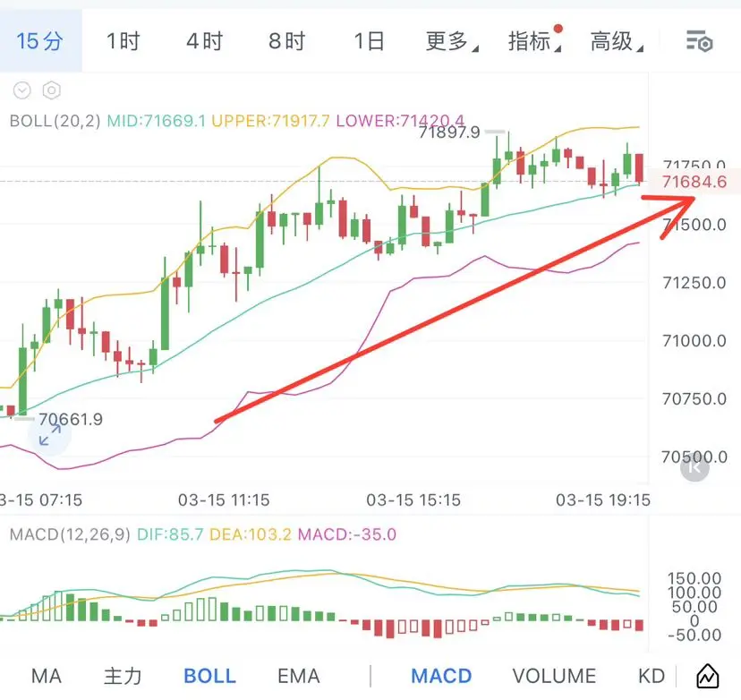Click the 03-15 19:15 time label
Screen dimensions: 741x700
(603, 500)
